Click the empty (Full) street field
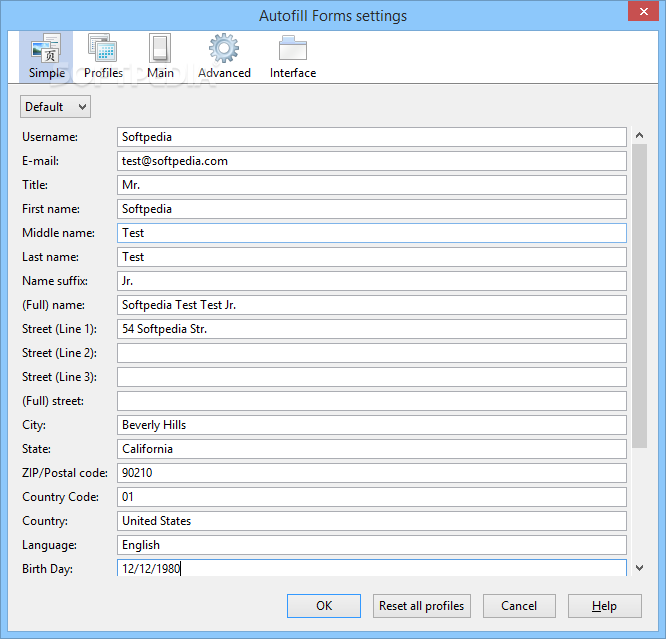 pyautogui.click(x=372, y=401)
